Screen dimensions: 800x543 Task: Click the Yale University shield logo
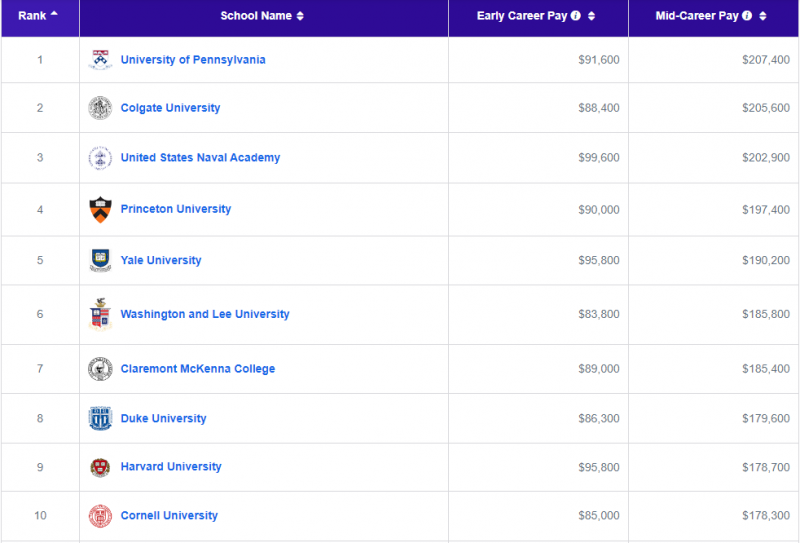101,260
